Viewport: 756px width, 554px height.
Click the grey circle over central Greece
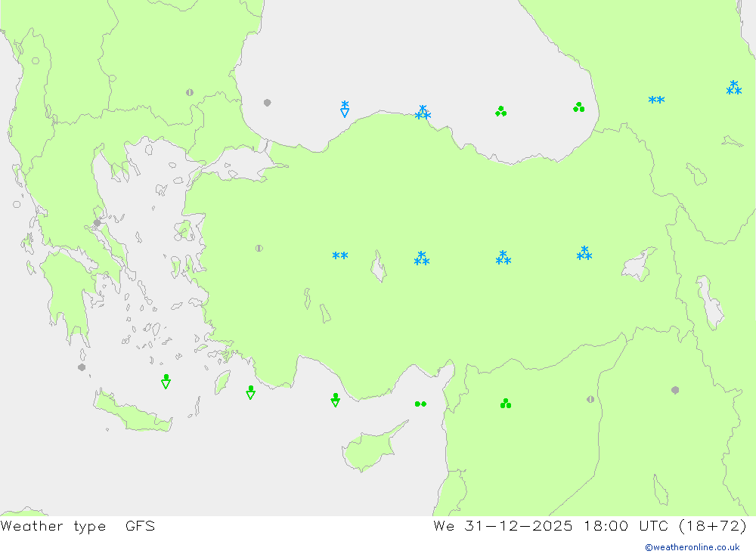coord(97,223)
